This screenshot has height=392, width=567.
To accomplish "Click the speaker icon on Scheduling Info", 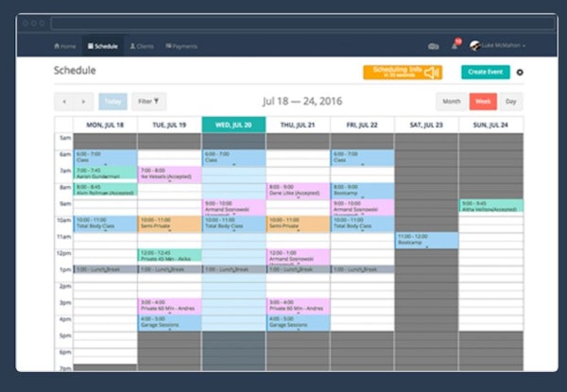I will pyautogui.click(x=431, y=73).
